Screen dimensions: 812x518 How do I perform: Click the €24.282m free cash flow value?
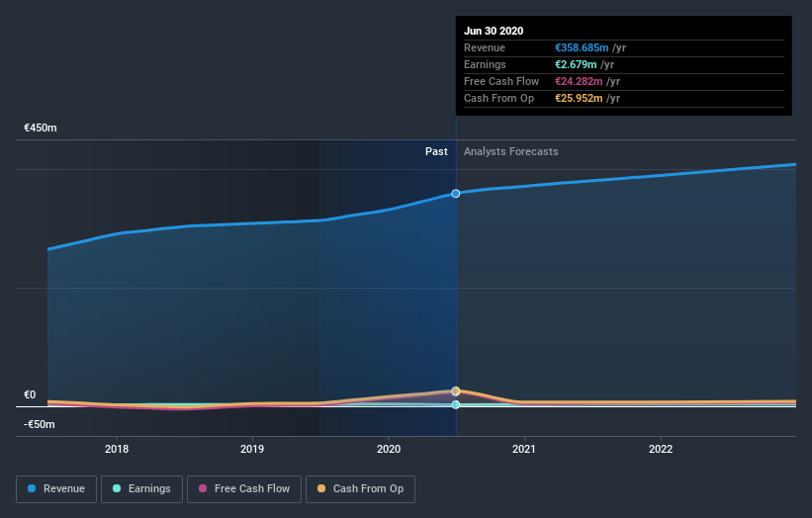coord(579,81)
